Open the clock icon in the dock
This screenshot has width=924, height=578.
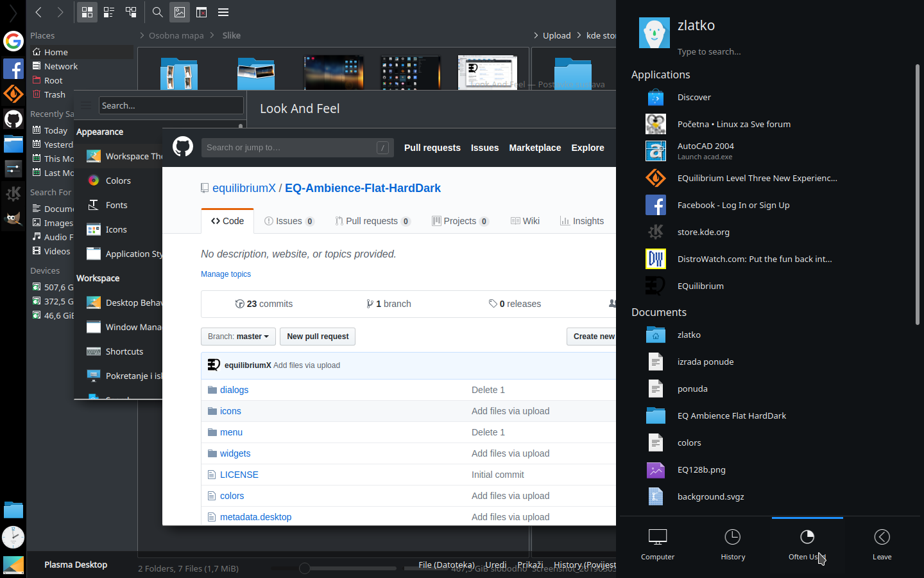(13, 537)
